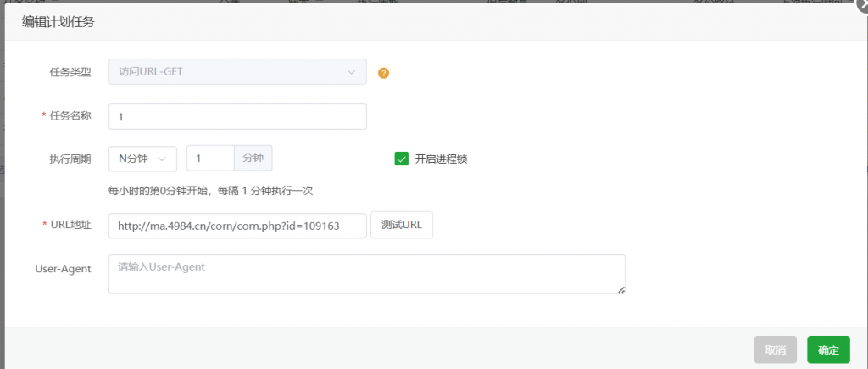Click the minute interval number field
This screenshot has width=868, height=369.
(209, 159)
